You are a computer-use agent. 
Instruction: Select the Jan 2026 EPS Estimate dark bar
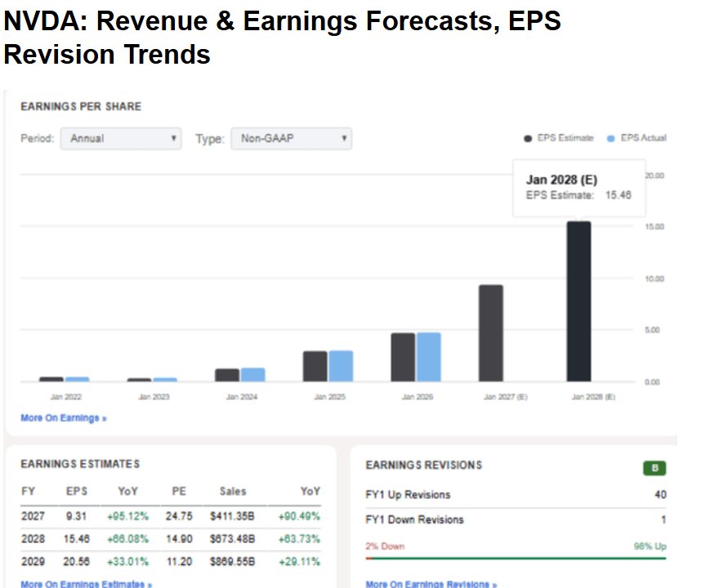pos(403,358)
